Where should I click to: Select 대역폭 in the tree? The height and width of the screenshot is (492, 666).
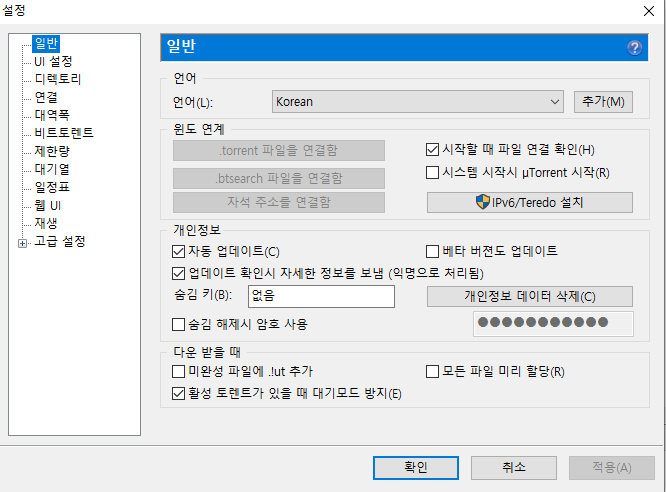pyautogui.click(x=51, y=115)
